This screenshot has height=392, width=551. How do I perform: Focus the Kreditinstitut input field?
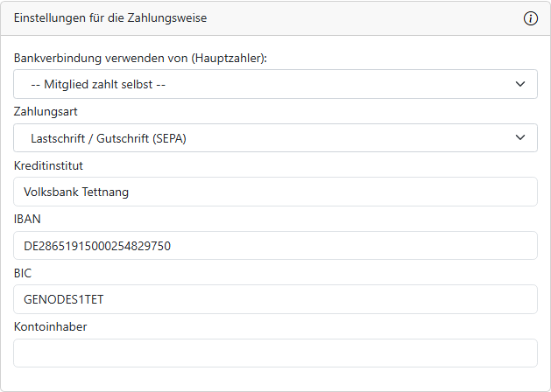tap(350, 192)
